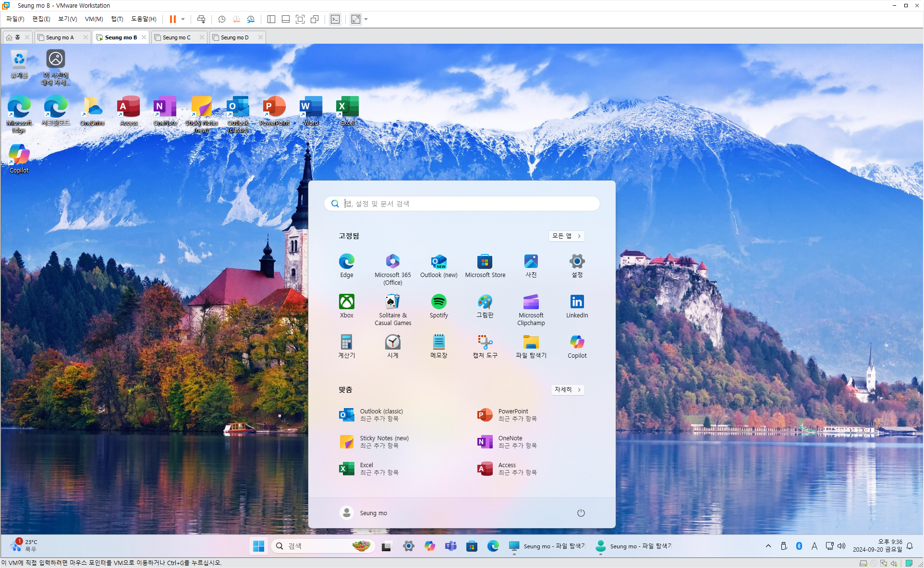Open the VM(M) menu

tap(94, 19)
